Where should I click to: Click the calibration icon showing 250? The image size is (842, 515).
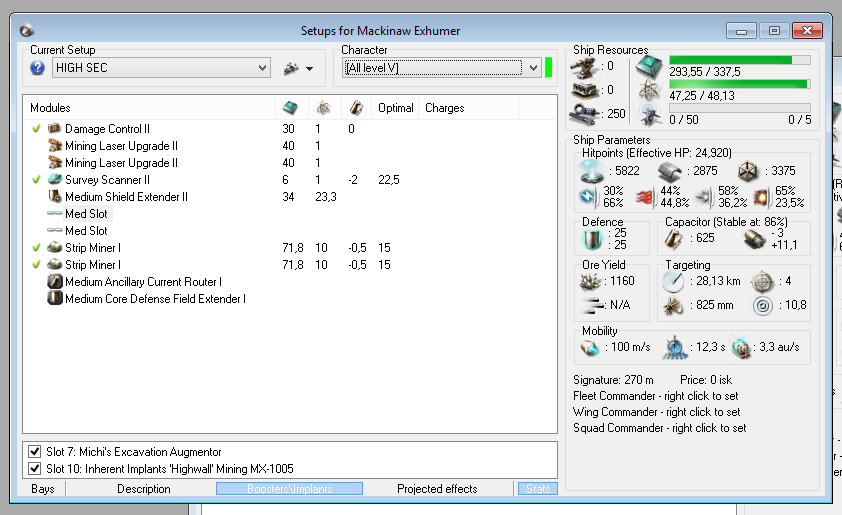(x=584, y=113)
